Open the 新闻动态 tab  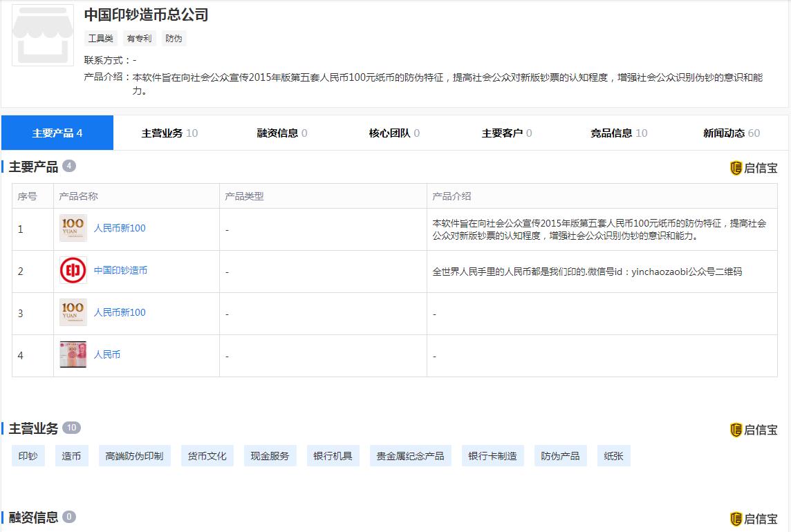[x=732, y=133]
